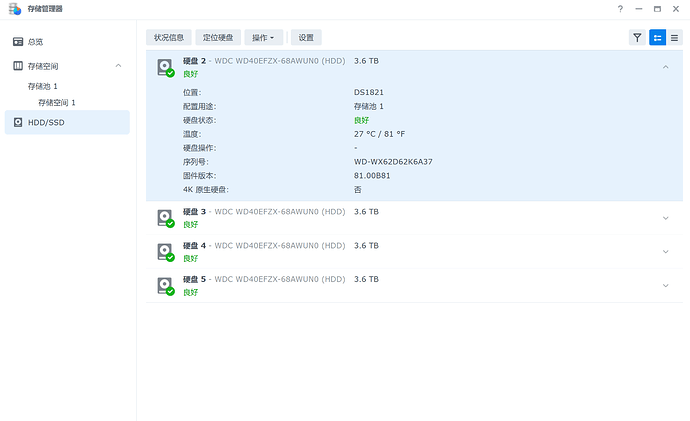Expand the 硬盘 3 details row
This screenshot has height=421, width=690.
click(666, 218)
